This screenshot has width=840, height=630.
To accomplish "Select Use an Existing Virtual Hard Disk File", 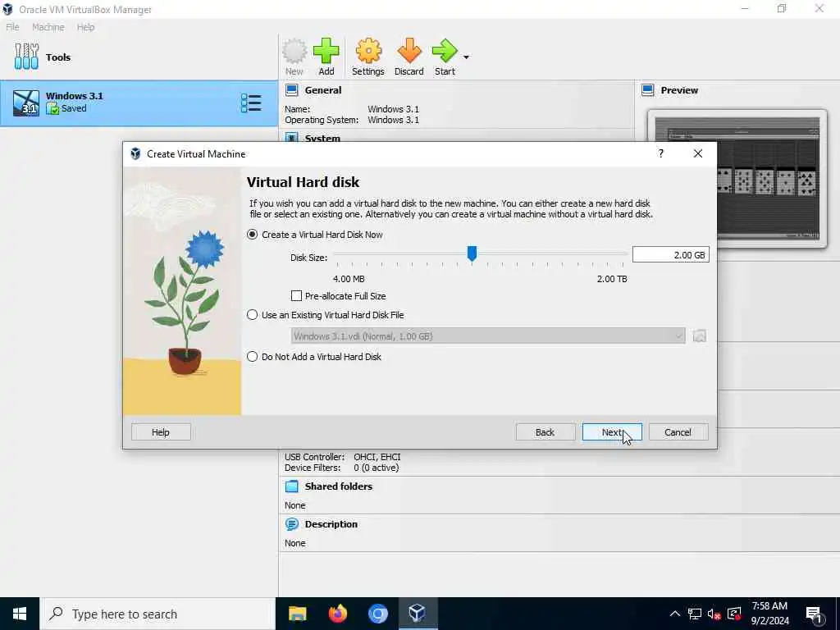I will (325, 315).
